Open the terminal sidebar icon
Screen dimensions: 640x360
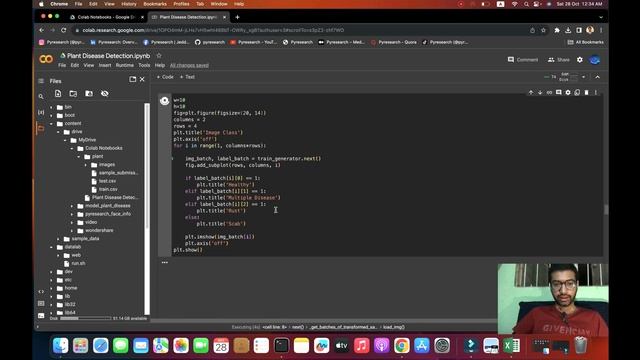[41, 316]
